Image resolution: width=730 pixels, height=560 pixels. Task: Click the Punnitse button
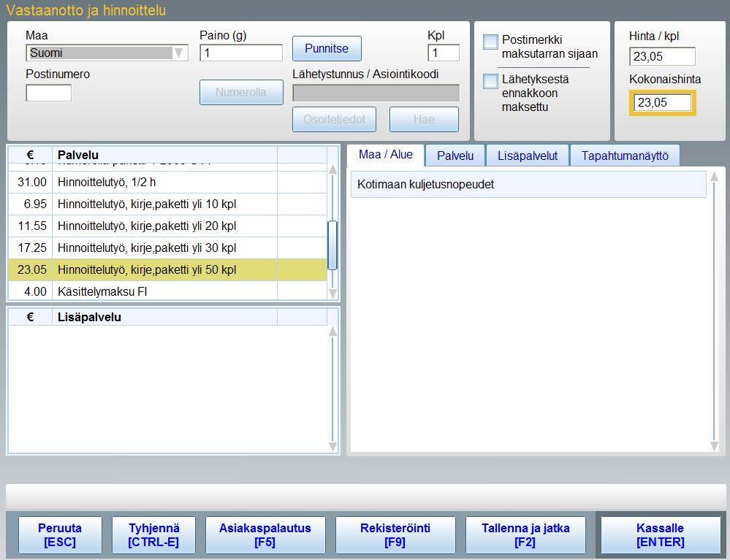coord(327,48)
